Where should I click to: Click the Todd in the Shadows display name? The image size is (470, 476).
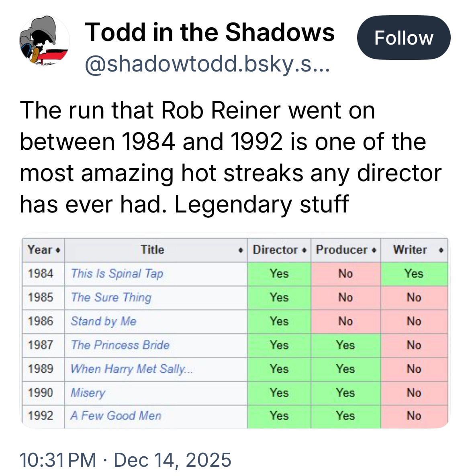point(210,32)
